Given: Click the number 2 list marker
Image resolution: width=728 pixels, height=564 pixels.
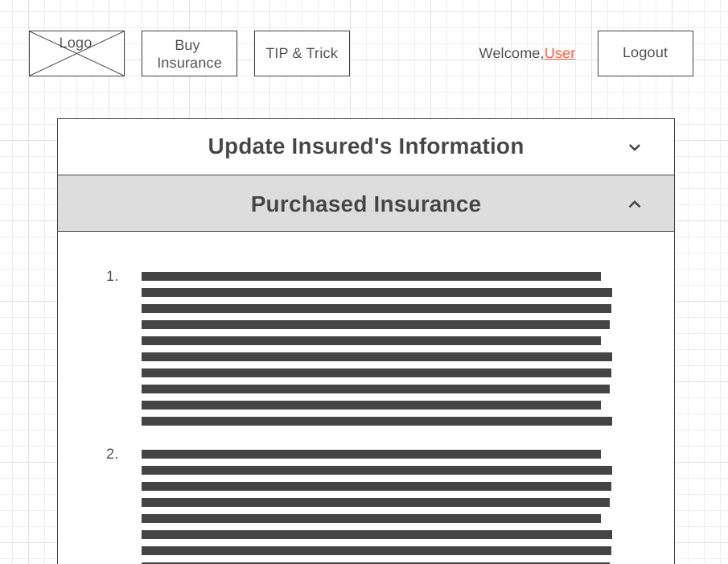Looking at the screenshot, I should (x=111, y=454).
